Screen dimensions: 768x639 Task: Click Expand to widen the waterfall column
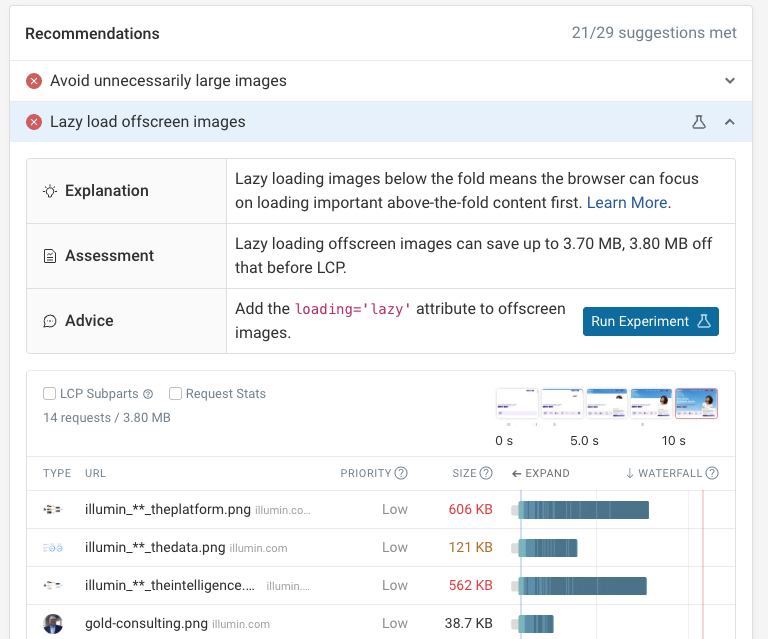pos(540,473)
